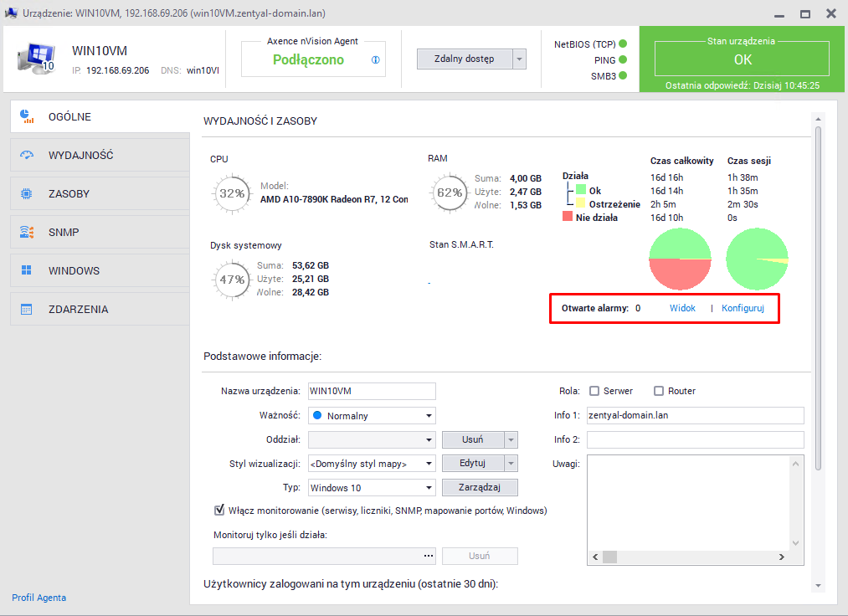Click the green PING status dot
848x616 pixels.
point(623,60)
